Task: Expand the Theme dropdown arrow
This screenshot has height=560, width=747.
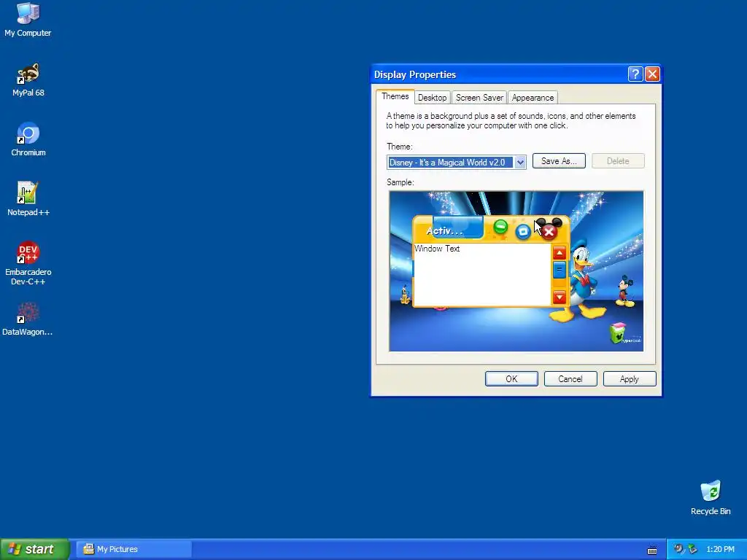Action: (520, 163)
